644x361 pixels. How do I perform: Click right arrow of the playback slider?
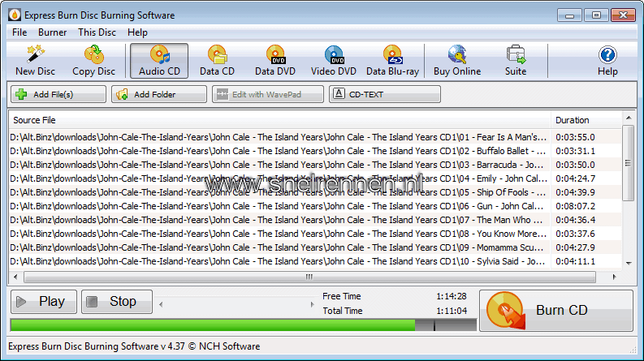pyautogui.click(x=312, y=304)
